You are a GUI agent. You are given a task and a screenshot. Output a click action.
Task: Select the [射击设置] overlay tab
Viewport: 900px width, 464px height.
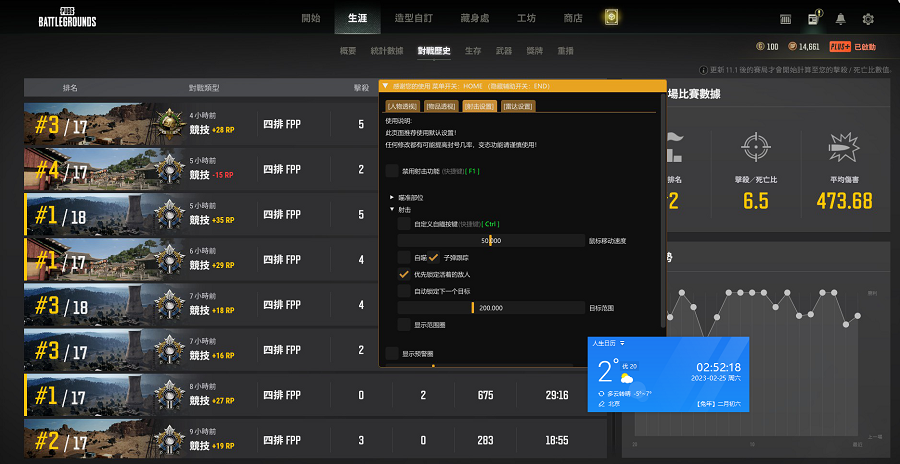coord(479,106)
